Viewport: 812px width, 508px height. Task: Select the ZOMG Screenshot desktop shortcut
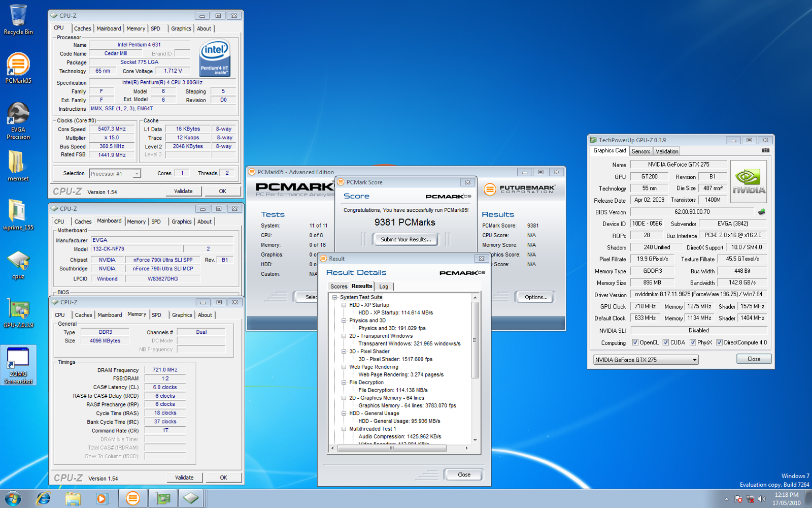(18, 365)
